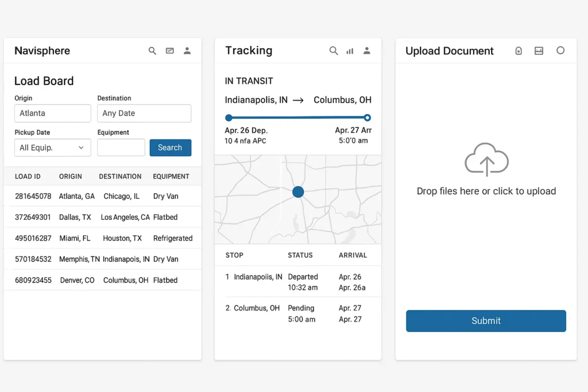Click the Atlanta origin input field
588x392 pixels.
[52, 113]
